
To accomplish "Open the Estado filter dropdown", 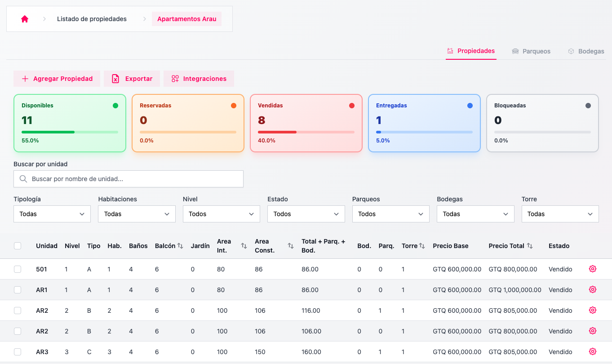I will [x=306, y=214].
